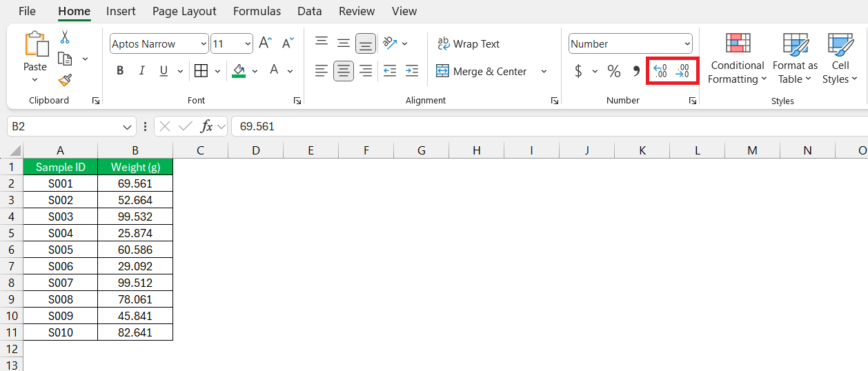Open Format as Table
Screen dimensions: 868x371
click(x=795, y=59)
